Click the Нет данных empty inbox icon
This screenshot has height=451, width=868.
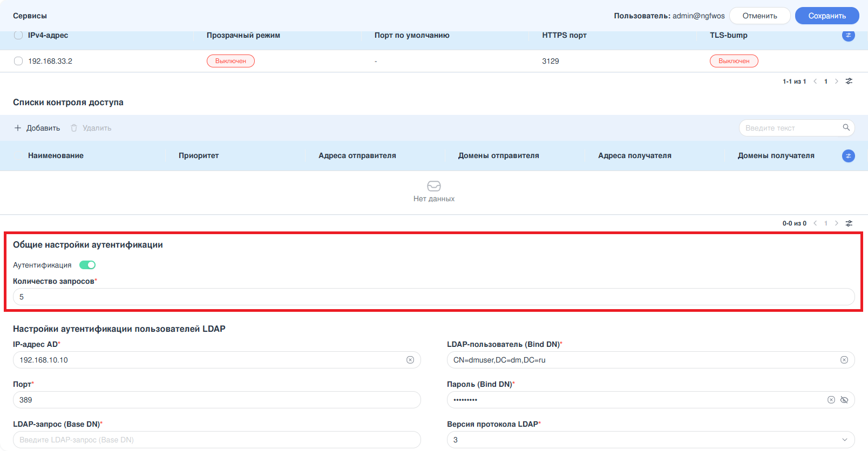pos(433,186)
